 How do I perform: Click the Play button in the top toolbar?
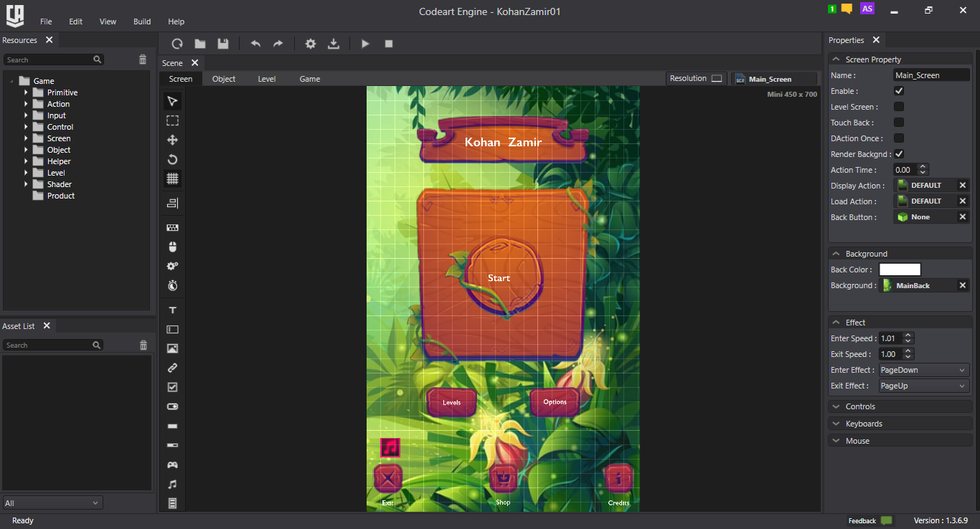(x=365, y=44)
